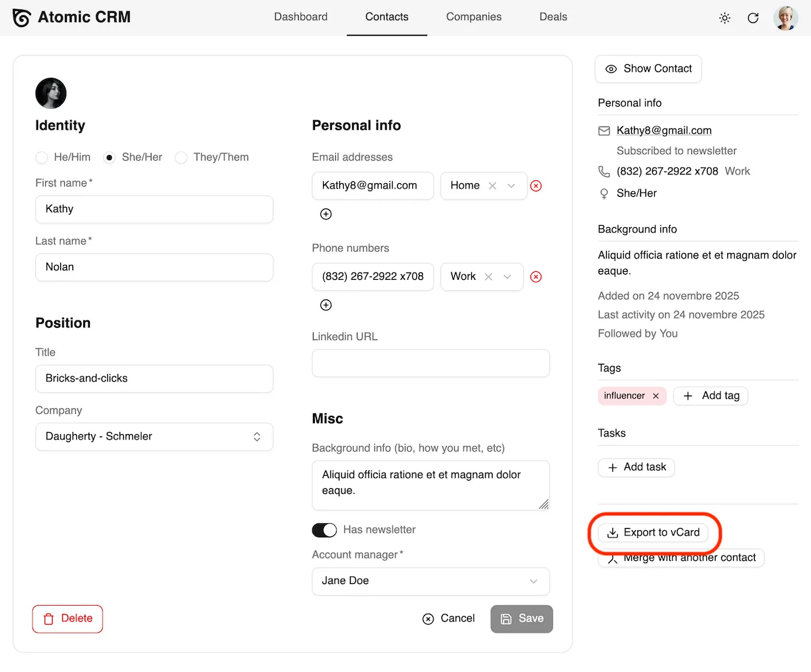This screenshot has height=672, width=811.
Task: Click the refresh icon in the header
Action: point(753,18)
